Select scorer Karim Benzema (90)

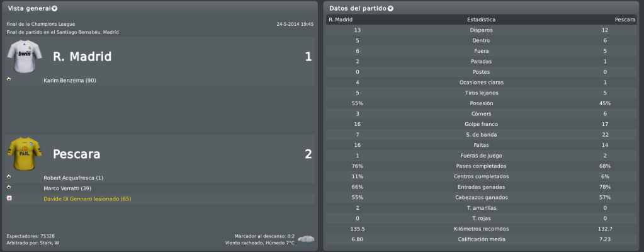(x=70, y=81)
